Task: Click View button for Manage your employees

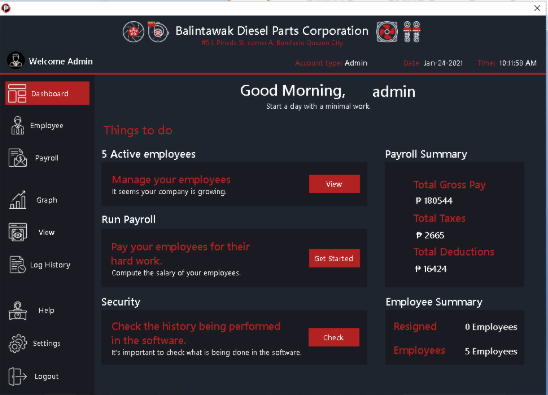Action: [x=334, y=184]
